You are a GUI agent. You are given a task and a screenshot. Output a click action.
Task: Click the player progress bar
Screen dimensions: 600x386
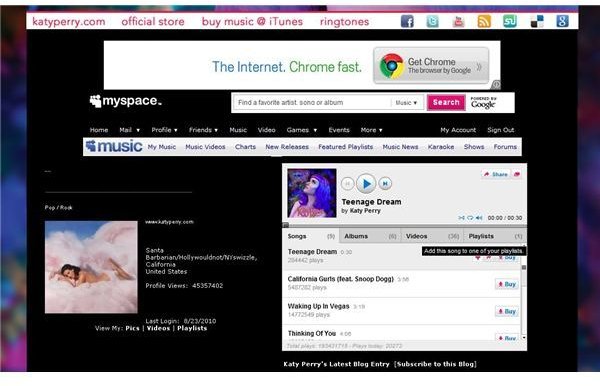point(404,225)
